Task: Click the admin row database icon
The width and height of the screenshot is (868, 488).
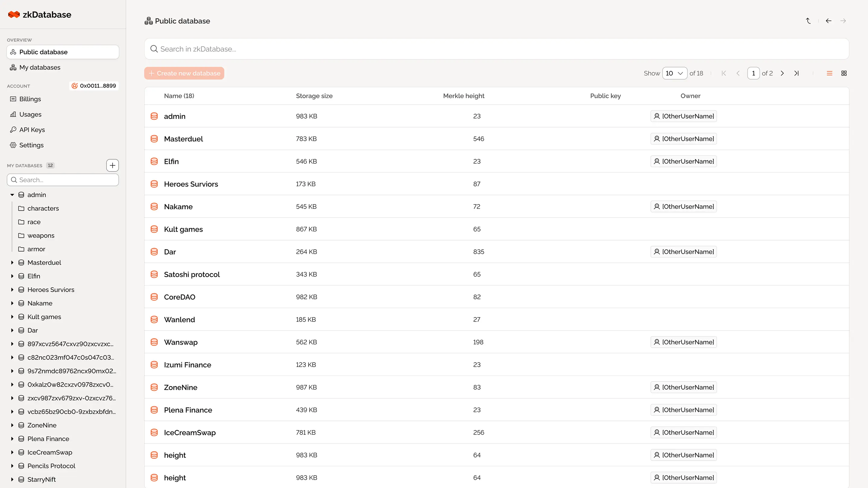Action: (154, 116)
